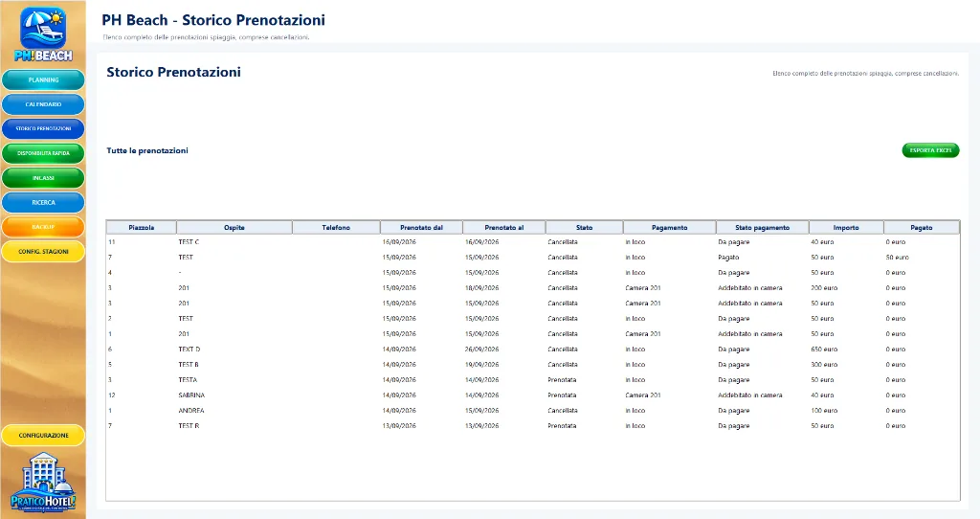980x519 pixels.
Task: Select Storico Prenotazioni in the sidebar
Action: tap(43, 129)
